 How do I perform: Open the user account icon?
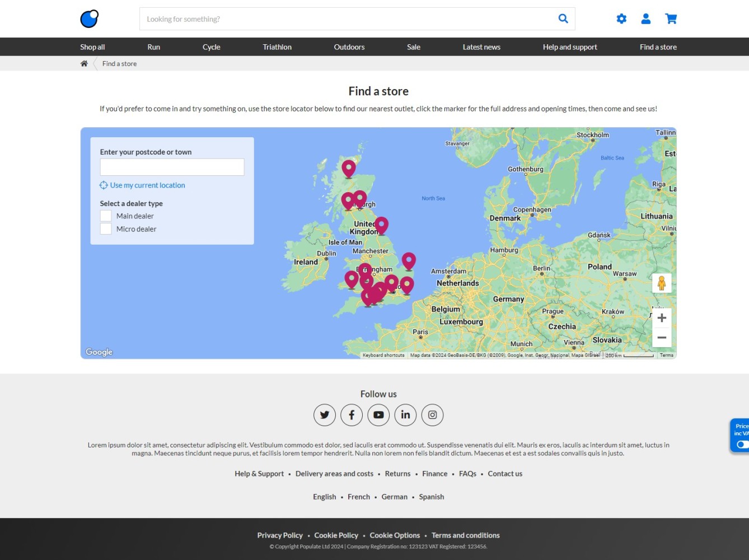pyautogui.click(x=645, y=18)
